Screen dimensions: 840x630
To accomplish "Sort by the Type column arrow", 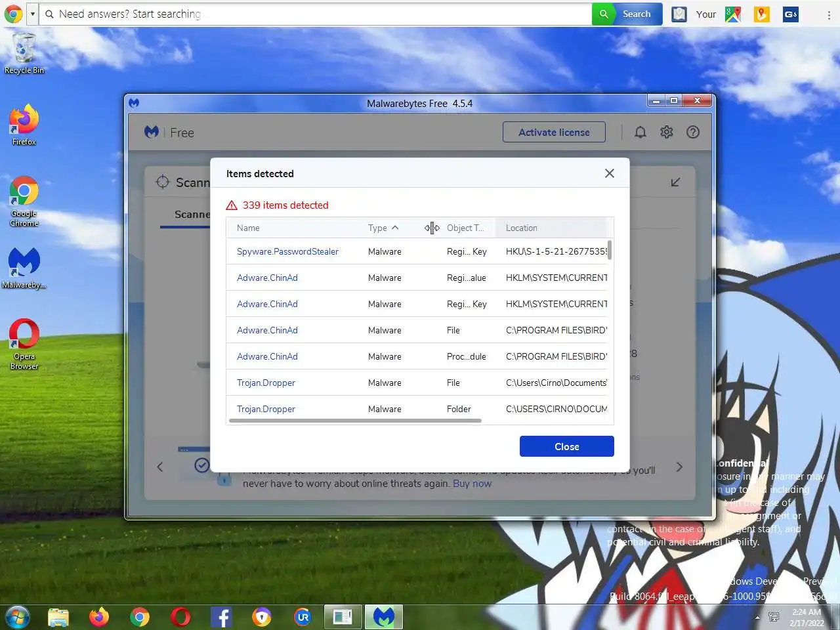I will (395, 228).
